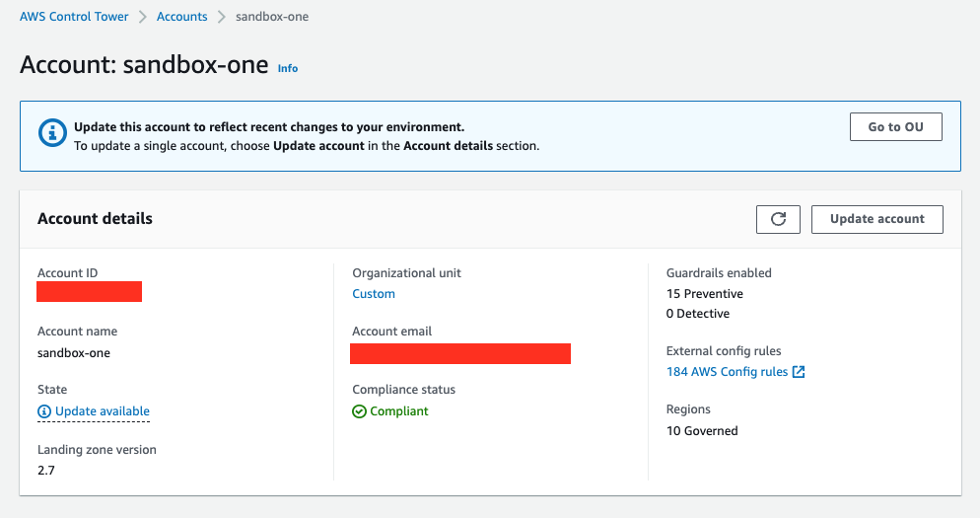This screenshot has width=980, height=518.
Task: Navigate to the Accounts breadcrumb
Action: pyautogui.click(x=182, y=17)
